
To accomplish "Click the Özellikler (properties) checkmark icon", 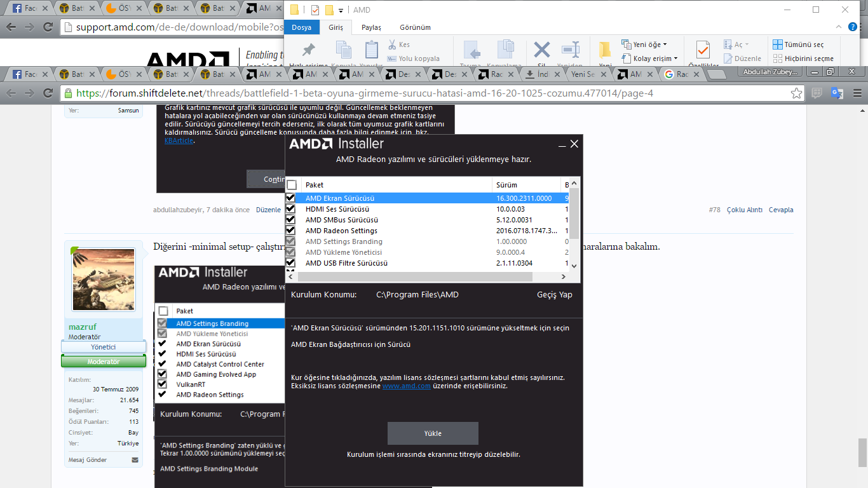I will (703, 50).
